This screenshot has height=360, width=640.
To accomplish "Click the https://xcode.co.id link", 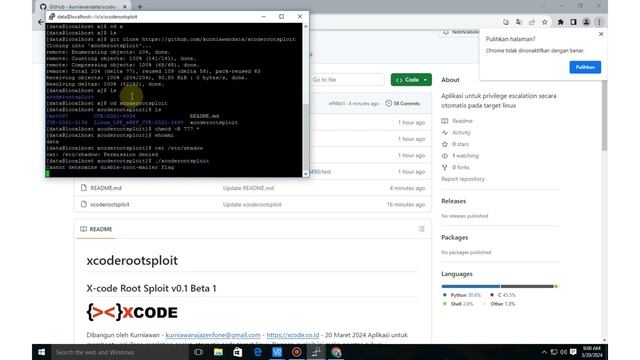I will point(293,335).
